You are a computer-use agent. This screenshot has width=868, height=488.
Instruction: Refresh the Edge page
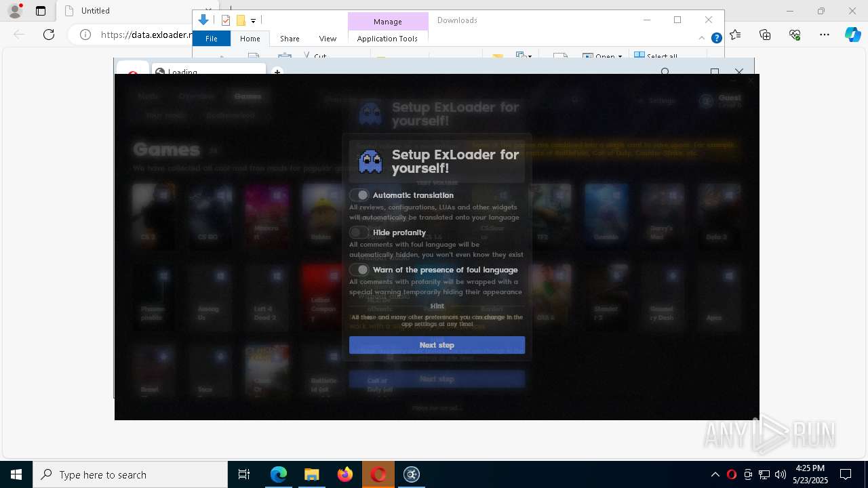49,35
